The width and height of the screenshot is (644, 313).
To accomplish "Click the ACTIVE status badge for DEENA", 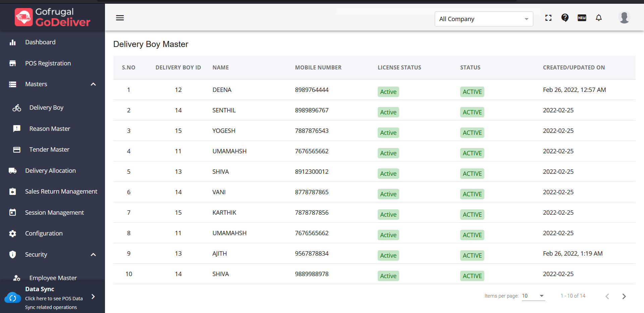I will point(472,92).
